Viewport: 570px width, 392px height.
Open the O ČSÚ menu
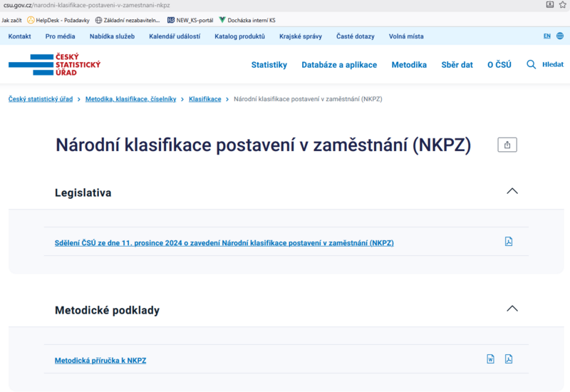point(499,65)
